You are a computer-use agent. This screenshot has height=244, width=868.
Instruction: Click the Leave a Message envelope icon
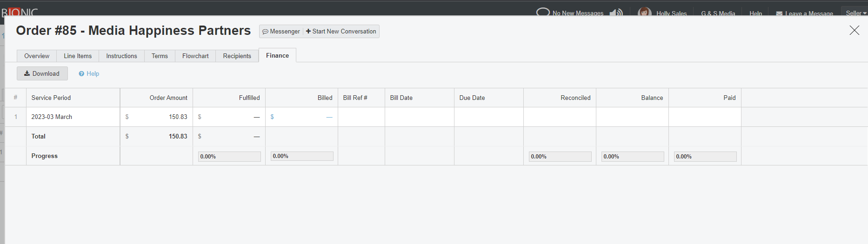pyautogui.click(x=779, y=13)
